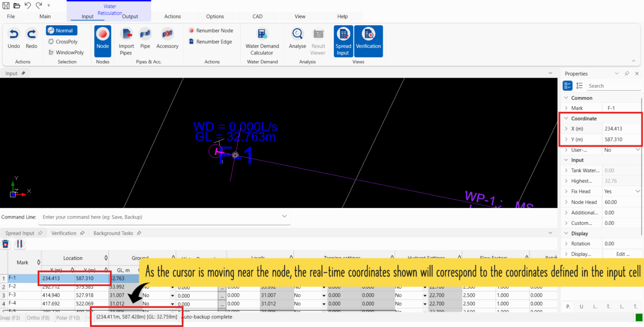Screen dimensions: 644x327
Task: Expand the Command Line history dropdown
Action: 285,217
